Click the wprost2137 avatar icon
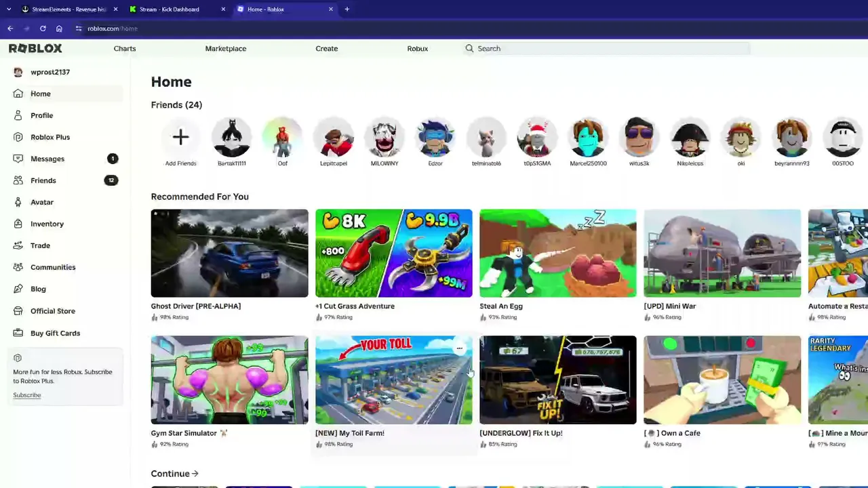The image size is (868, 488). pos(18,72)
